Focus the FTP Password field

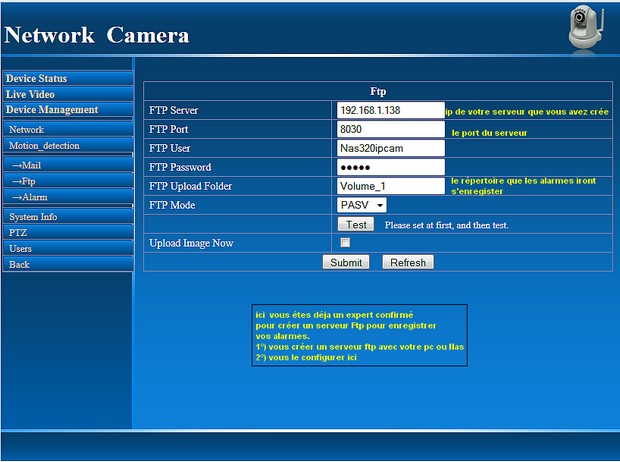coord(390,167)
